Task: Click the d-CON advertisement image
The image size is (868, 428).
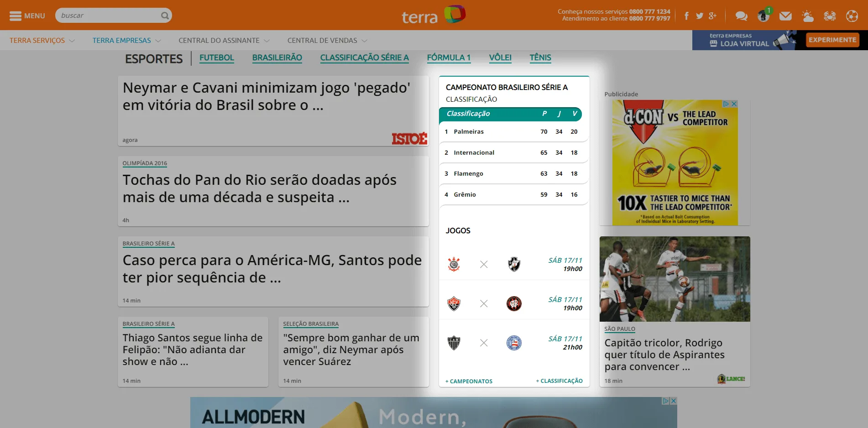Action: pos(675,162)
